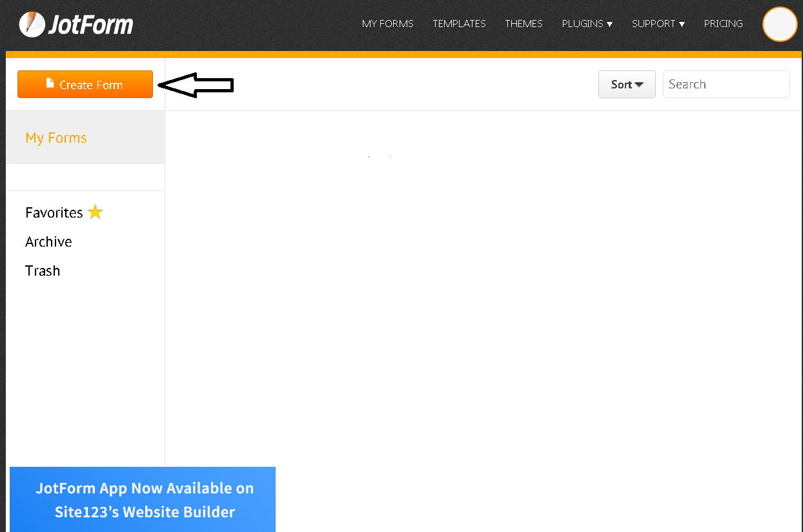This screenshot has height=532, width=803.
Task: Expand the PLUGINS menu
Action: [x=586, y=24]
